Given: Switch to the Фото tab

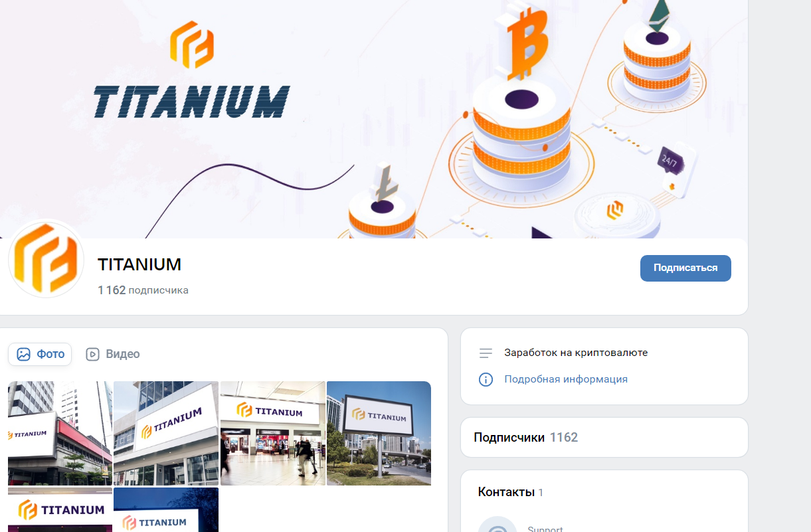Looking at the screenshot, I should point(40,354).
